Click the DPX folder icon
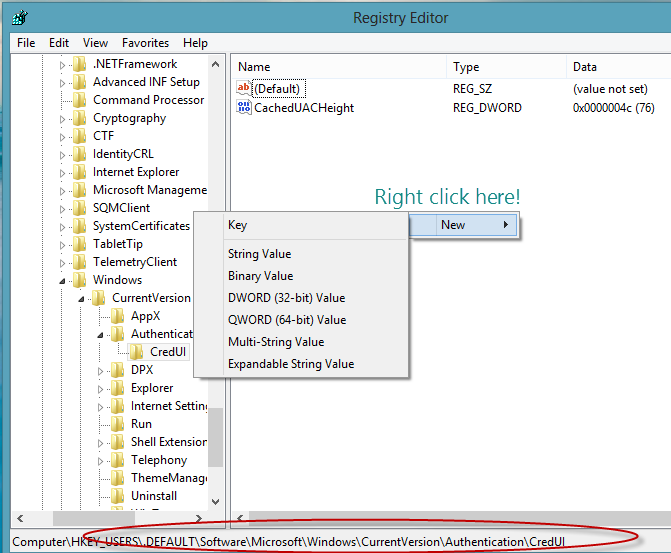Viewport: 671px width, 553px height. tap(117, 370)
